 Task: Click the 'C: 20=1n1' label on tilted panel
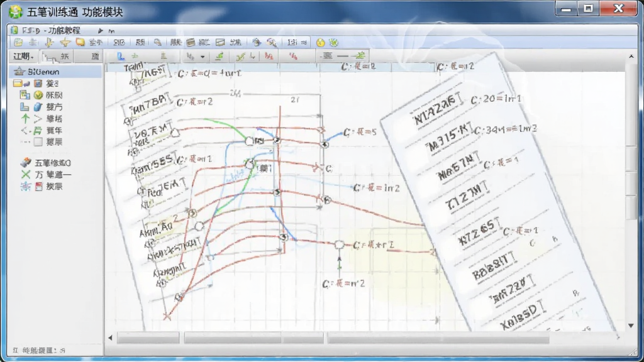pyautogui.click(x=496, y=99)
